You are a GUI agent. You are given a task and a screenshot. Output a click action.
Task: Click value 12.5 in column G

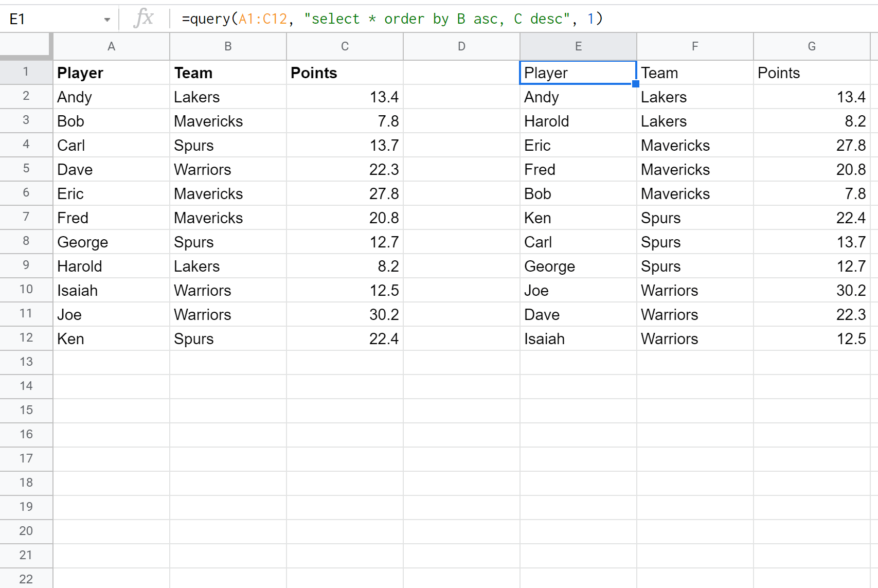pos(851,339)
